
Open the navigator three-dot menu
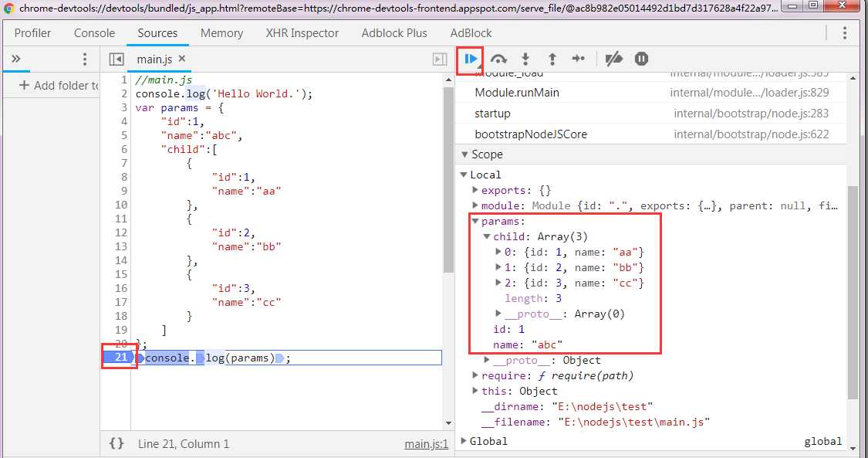[85, 59]
